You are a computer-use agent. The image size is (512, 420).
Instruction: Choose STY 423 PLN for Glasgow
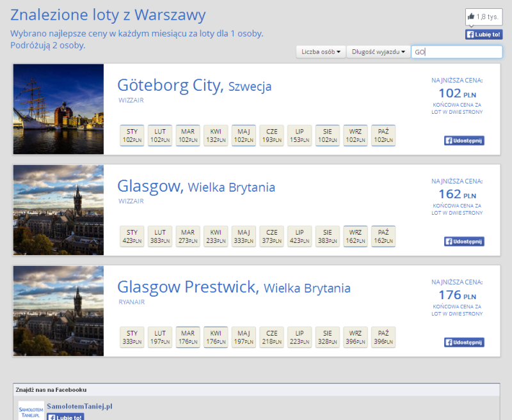pyautogui.click(x=132, y=237)
